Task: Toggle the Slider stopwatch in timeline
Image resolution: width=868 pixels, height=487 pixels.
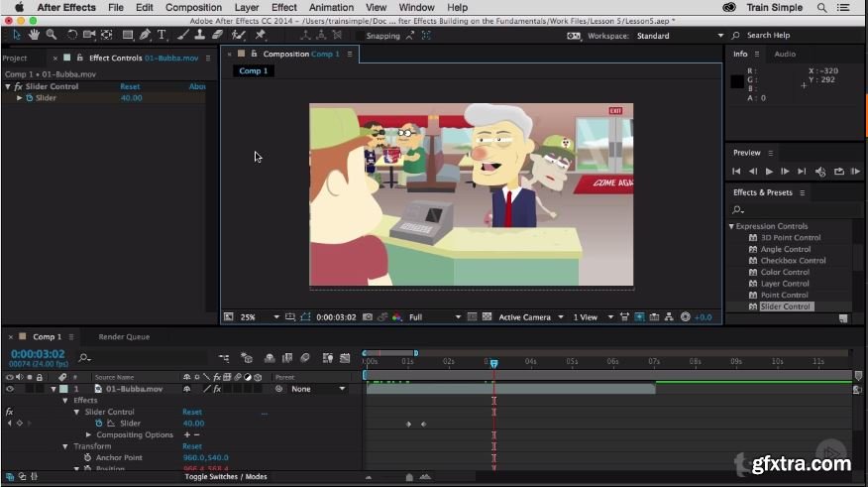Action: [x=99, y=424]
